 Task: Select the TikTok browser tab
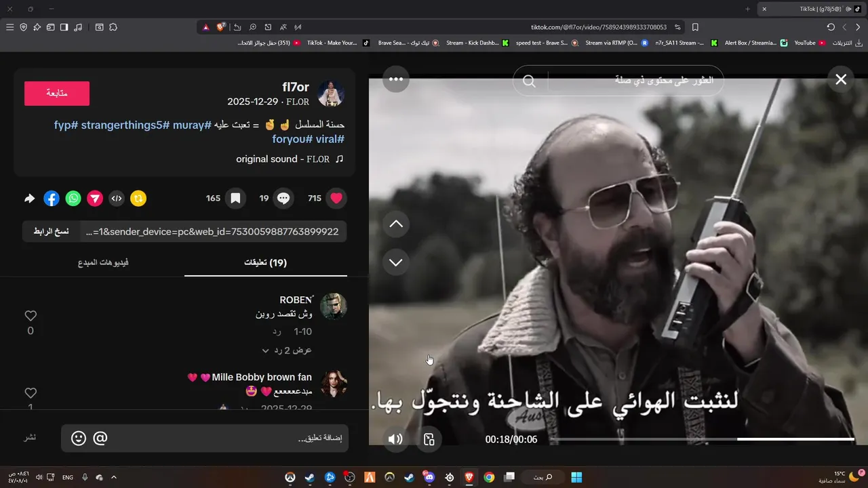coord(810,9)
